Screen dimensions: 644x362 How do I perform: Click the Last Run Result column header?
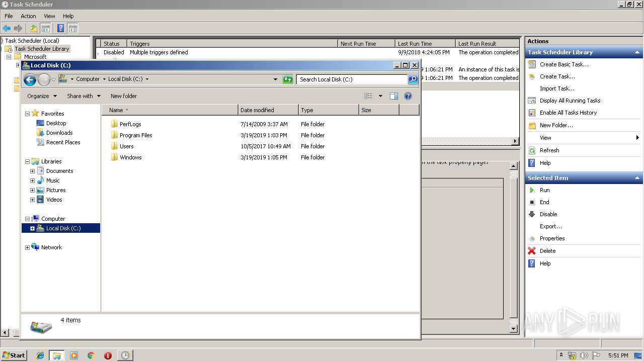[x=487, y=44]
